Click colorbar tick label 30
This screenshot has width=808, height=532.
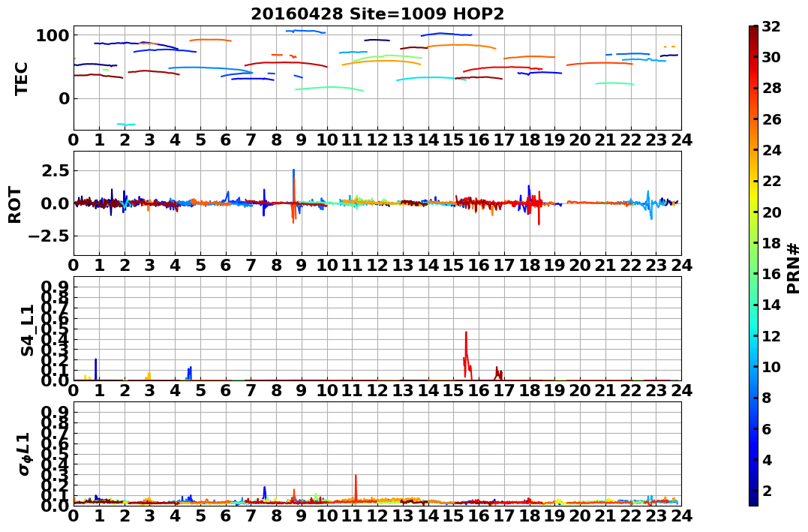(771, 57)
